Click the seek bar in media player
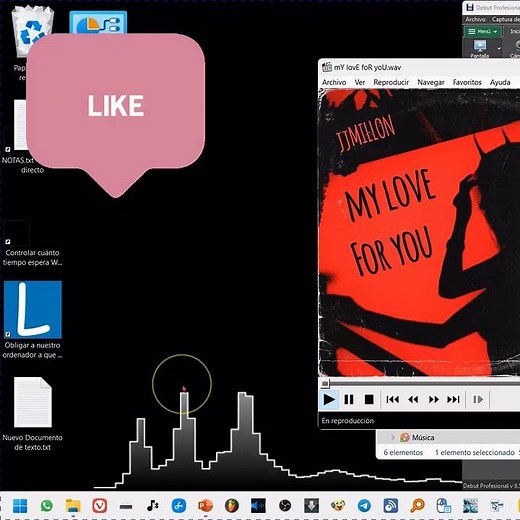 tap(420, 384)
